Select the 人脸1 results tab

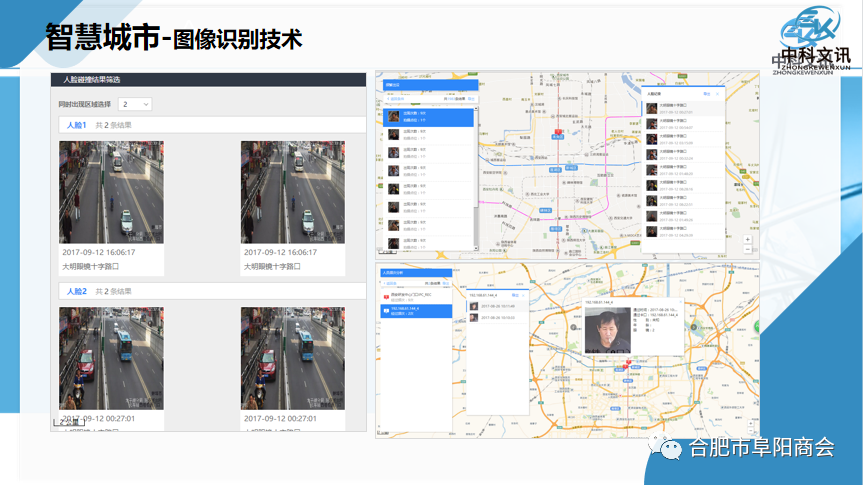[x=77, y=125]
